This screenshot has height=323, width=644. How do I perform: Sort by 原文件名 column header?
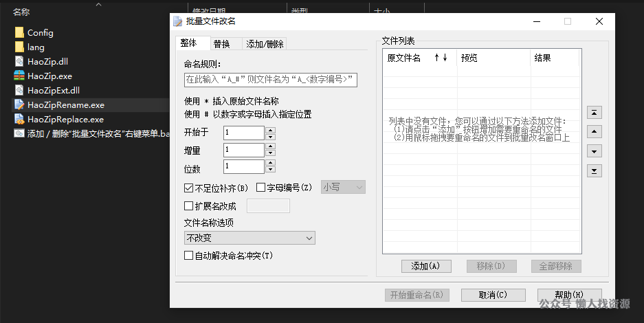[420, 58]
